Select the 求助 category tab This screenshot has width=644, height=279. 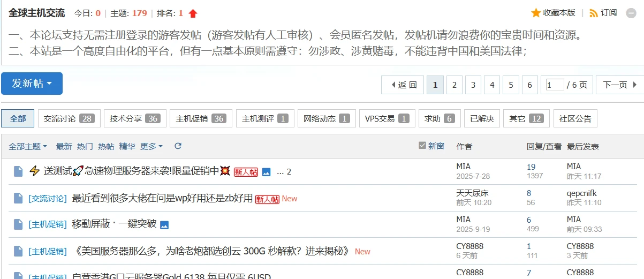click(440, 118)
